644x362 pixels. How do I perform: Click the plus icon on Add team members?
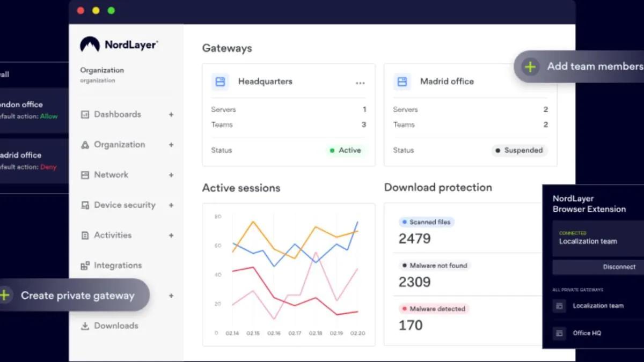(x=530, y=67)
